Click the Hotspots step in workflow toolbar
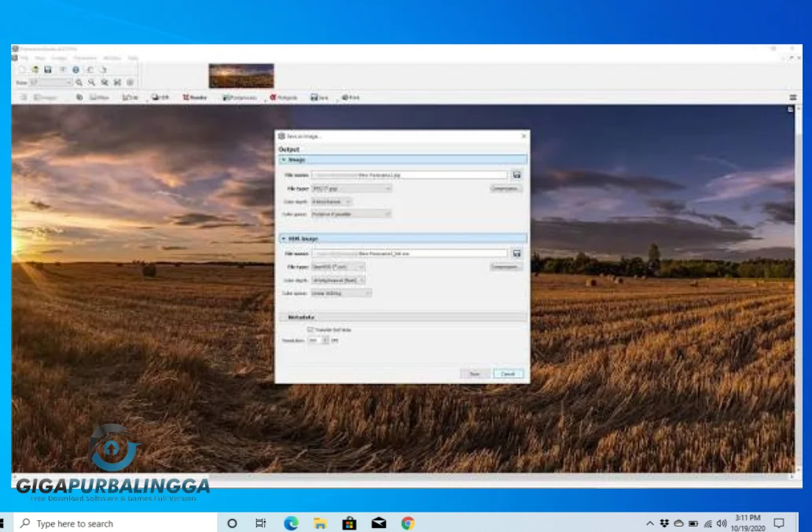The image size is (812, 532). [284, 97]
